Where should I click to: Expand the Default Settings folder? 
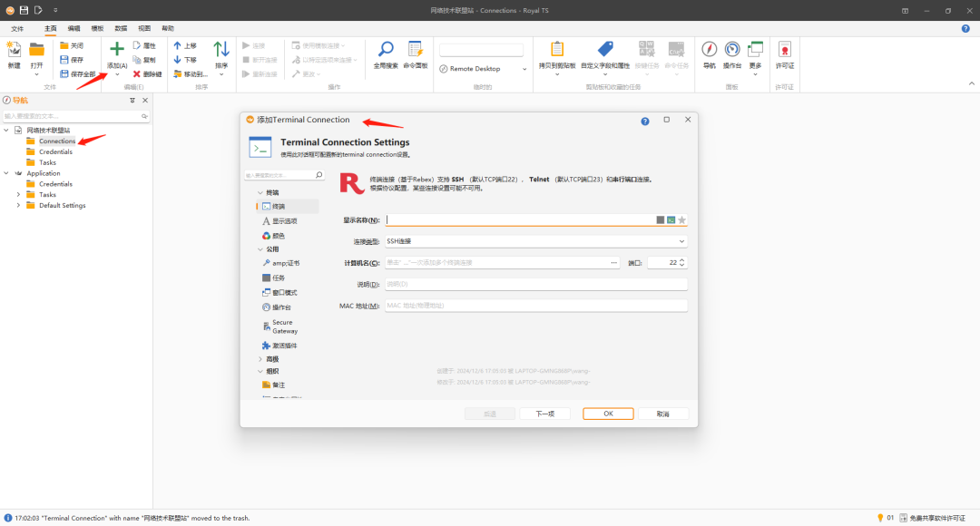[x=18, y=206]
